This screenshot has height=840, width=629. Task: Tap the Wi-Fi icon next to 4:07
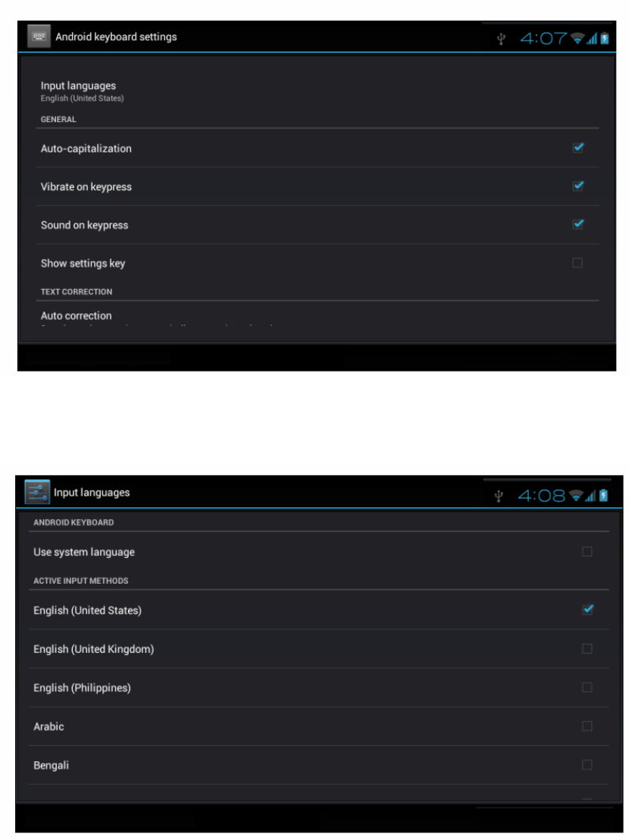pos(577,39)
